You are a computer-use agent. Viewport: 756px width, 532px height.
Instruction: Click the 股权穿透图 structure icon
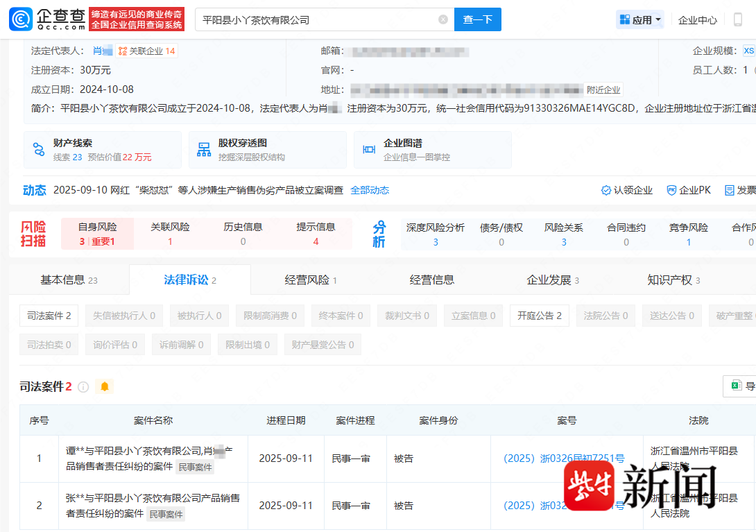[204, 150]
